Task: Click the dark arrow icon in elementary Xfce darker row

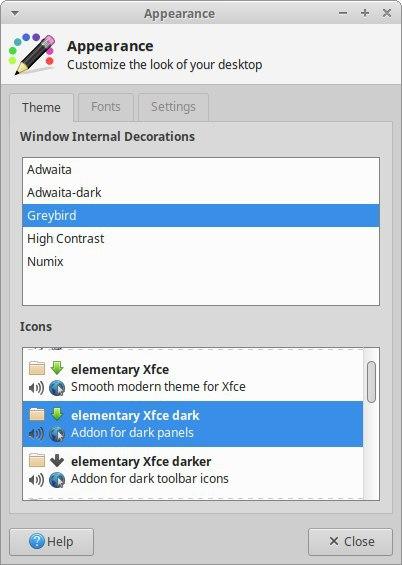Action: [x=57, y=460]
